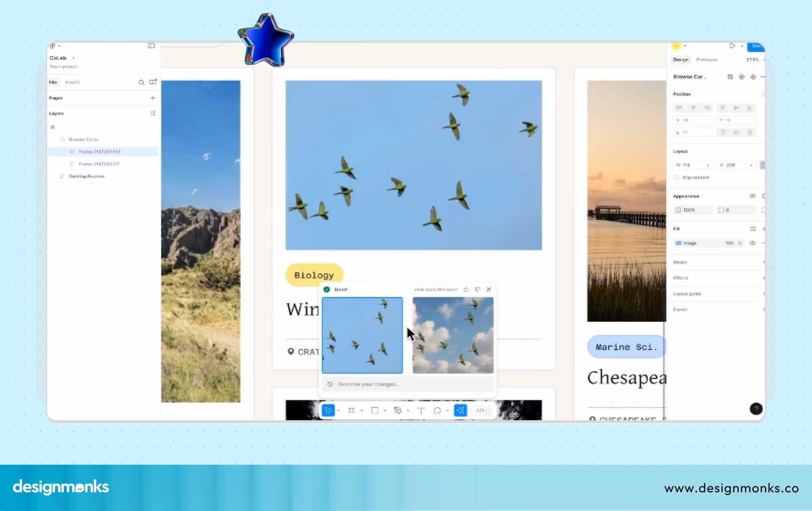
Task: Add a new page with plus button
Action: [153, 98]
